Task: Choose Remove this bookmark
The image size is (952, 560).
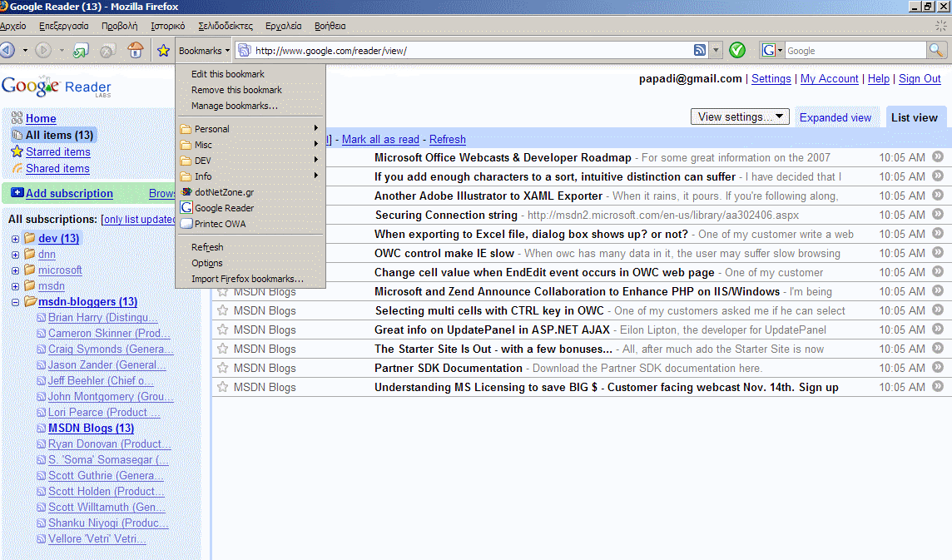Action: pyautogui.click(x=250, y=90)
